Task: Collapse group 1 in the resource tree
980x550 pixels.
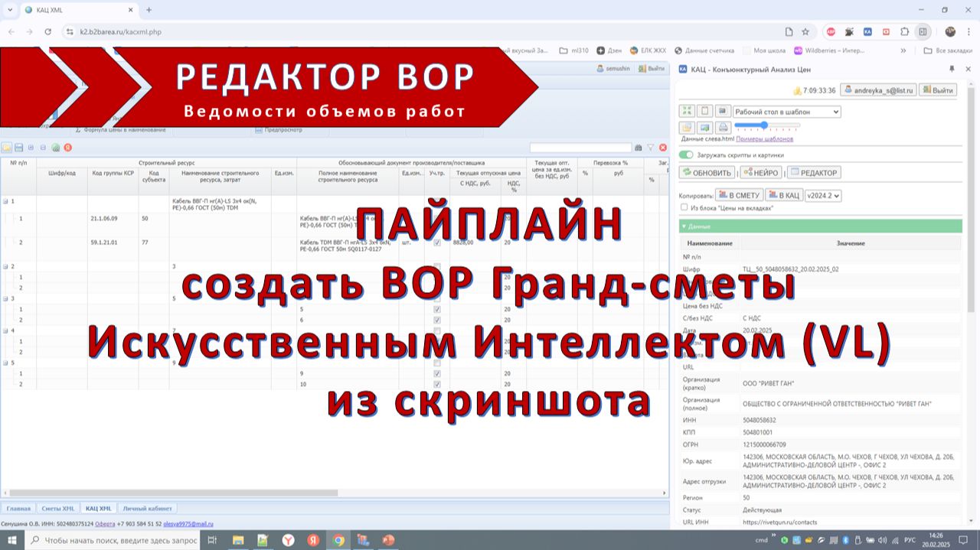Action: click(x=5, y=202)
